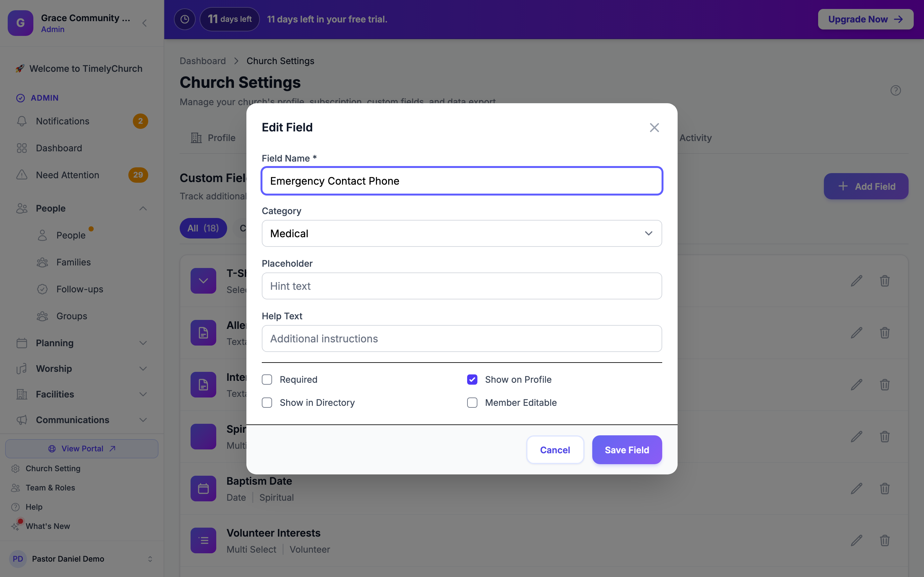Collapse the sidebar with the chevron arrow

(145, 23)
